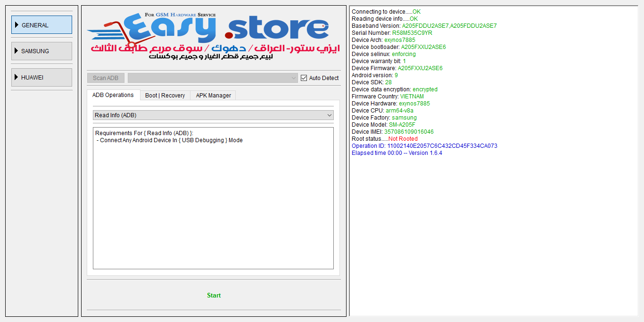
Task: Click Device IMEI 357086109016046 value
Action: (409, 132)
